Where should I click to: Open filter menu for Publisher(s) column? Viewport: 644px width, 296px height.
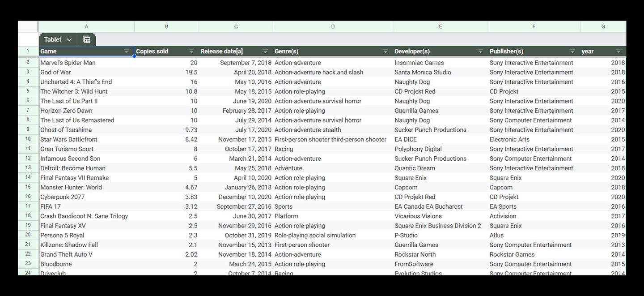click(x=572, y=51)
